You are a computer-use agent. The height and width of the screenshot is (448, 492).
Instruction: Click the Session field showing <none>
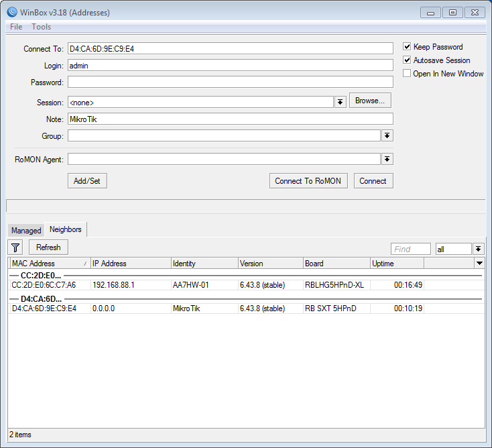(200, 102)
